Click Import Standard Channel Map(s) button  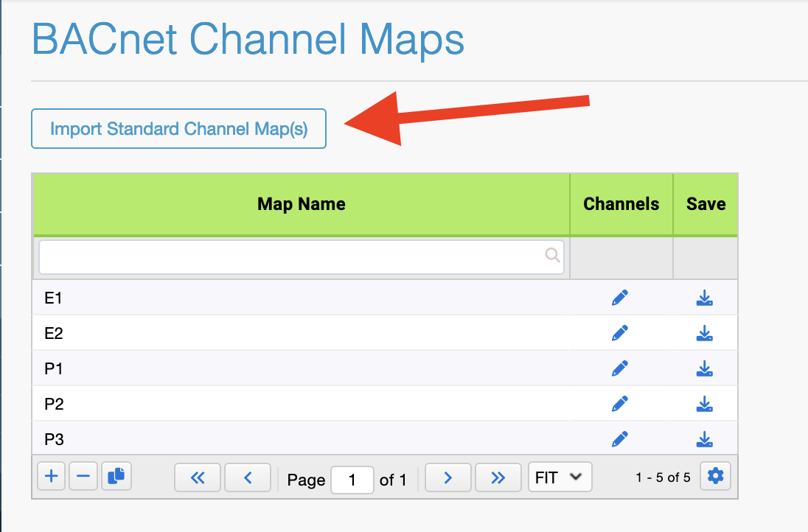pos(178,129)
